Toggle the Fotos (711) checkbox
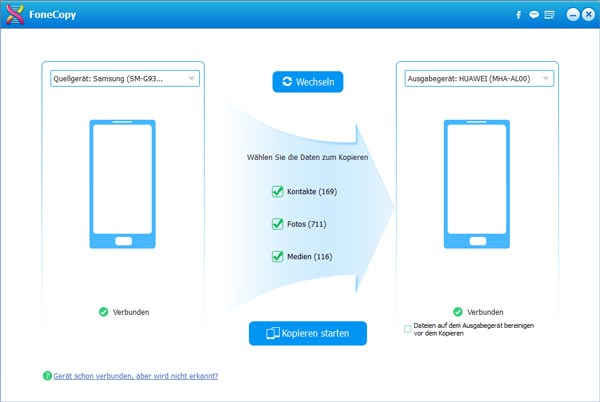 (x=278, y=224)
